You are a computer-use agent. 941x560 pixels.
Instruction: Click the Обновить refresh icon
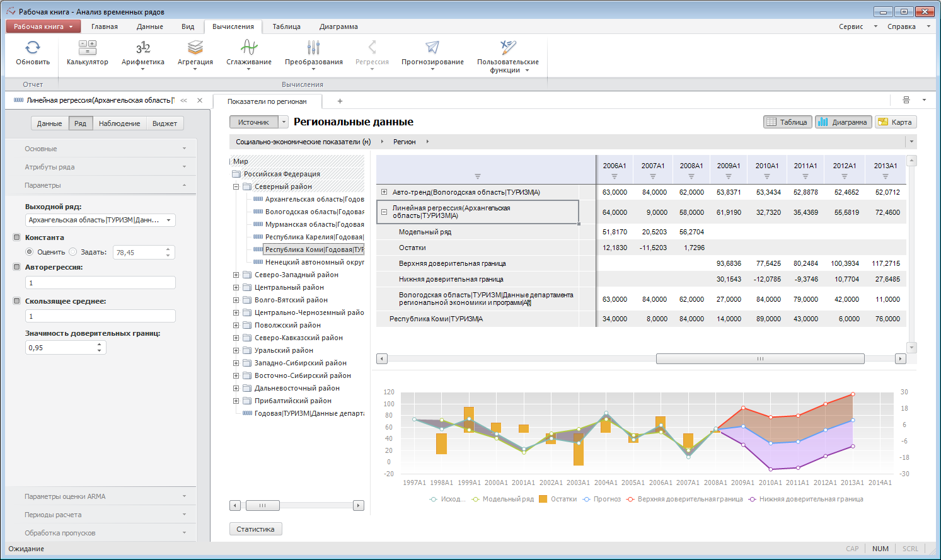pyautogui.click(x=33, y=48)
